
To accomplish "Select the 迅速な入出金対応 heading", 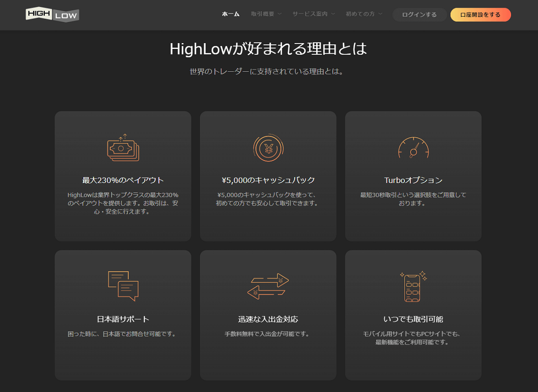I will 268,319.
